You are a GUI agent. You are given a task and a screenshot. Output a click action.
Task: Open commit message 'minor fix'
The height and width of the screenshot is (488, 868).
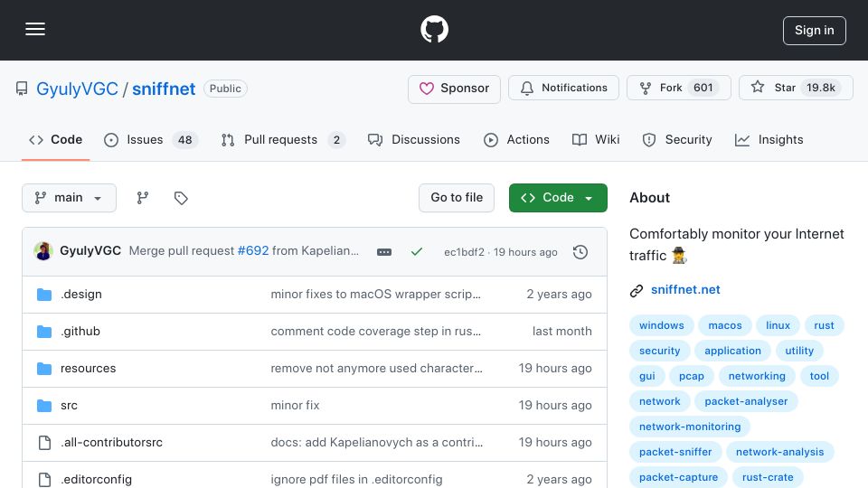(x=295, y=406)
